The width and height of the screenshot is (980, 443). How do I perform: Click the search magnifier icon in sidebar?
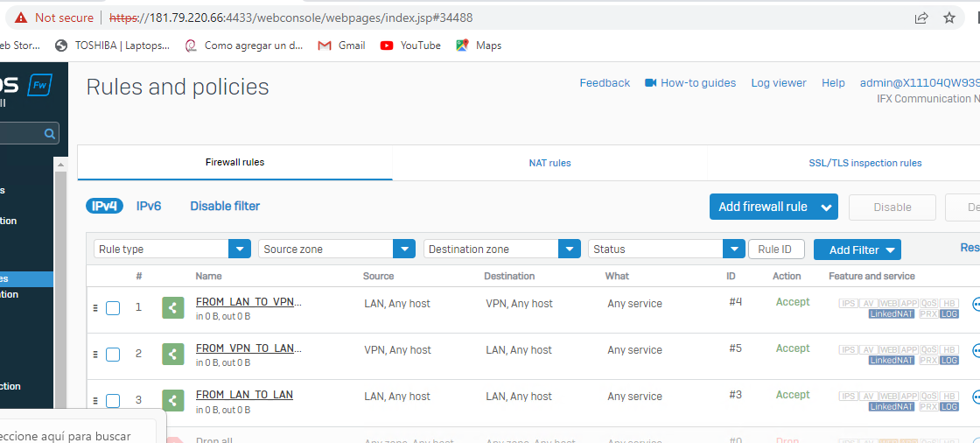click(50, 134)
